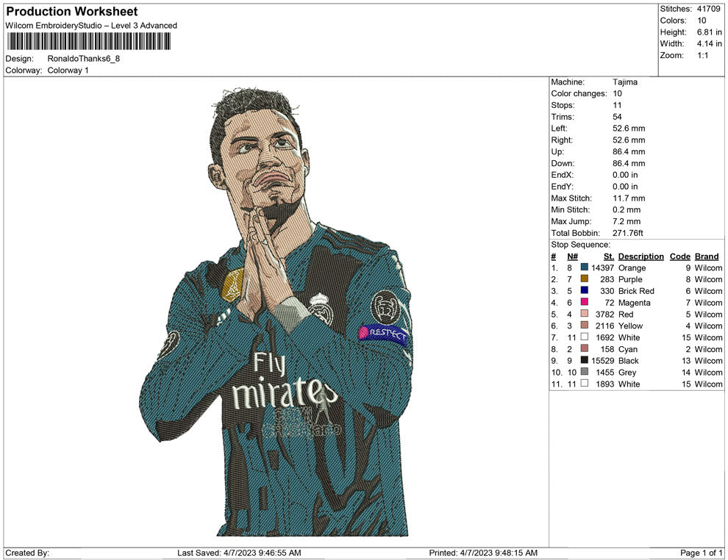This screenshot has height=560, width=728.
Task: Click the black swatch beside 15529 Black
Action: point(584,359)
